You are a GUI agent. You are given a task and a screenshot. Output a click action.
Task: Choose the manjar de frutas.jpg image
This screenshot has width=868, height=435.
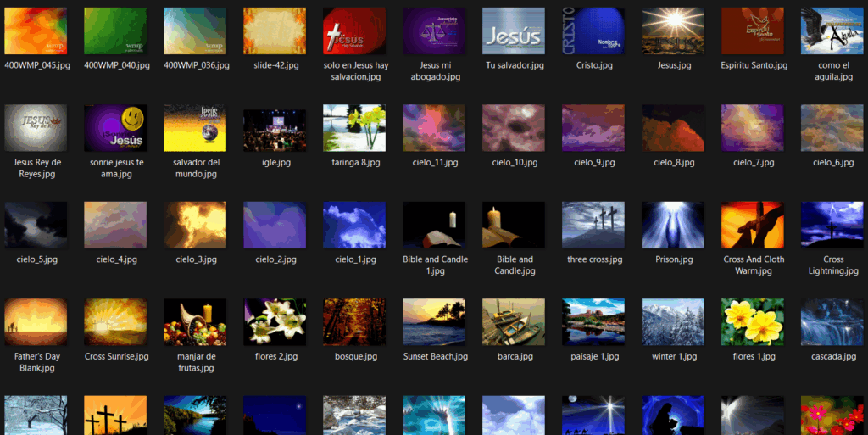pyautogui.click(x=195, y=321)
